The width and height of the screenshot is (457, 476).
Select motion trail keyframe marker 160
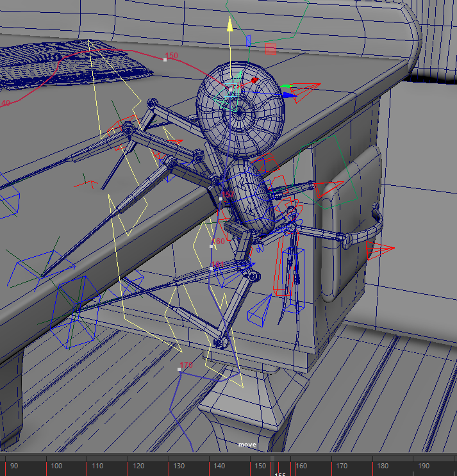click(x=212, y=245)
